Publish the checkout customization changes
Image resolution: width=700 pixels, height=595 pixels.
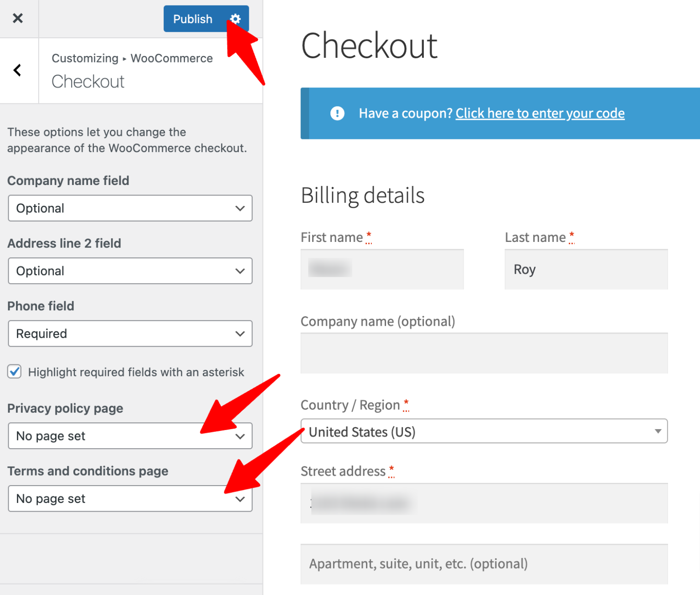point(193,19)
